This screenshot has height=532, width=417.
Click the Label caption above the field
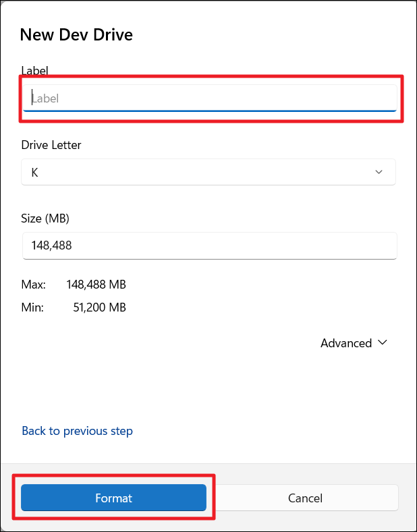[x=35, y=70]
